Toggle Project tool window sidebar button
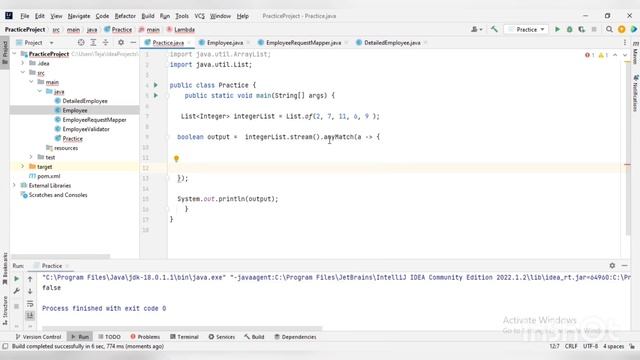 (5, 52)
